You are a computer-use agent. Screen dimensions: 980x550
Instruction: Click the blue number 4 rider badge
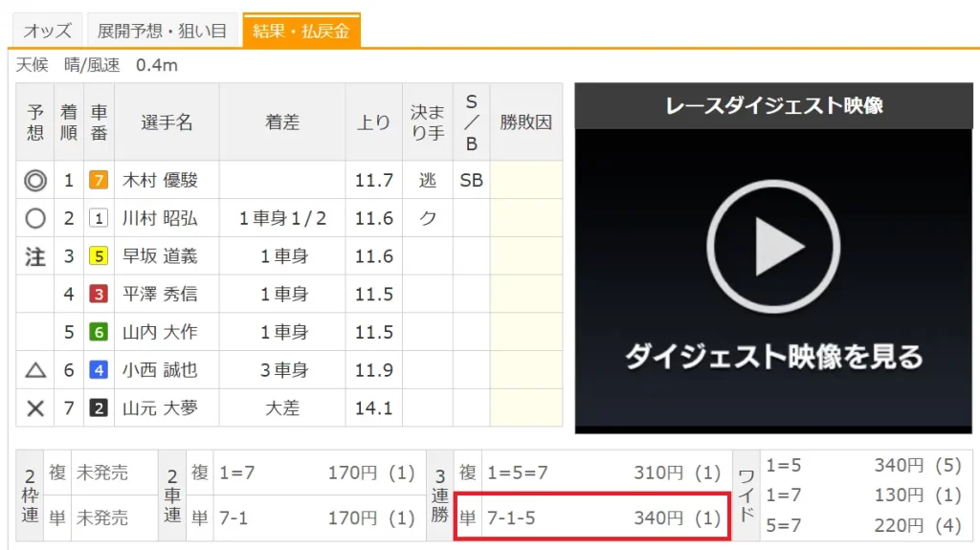(99, 370)
